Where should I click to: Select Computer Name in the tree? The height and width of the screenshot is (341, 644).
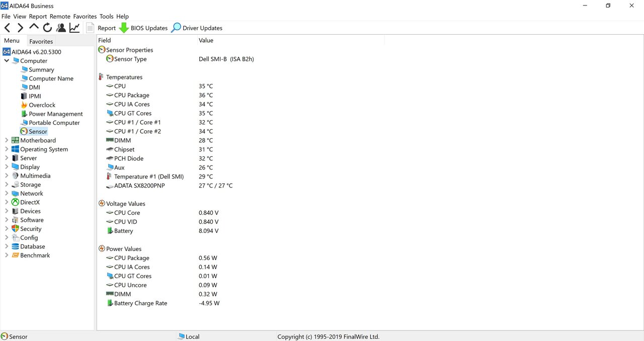[x=51, y=78]
